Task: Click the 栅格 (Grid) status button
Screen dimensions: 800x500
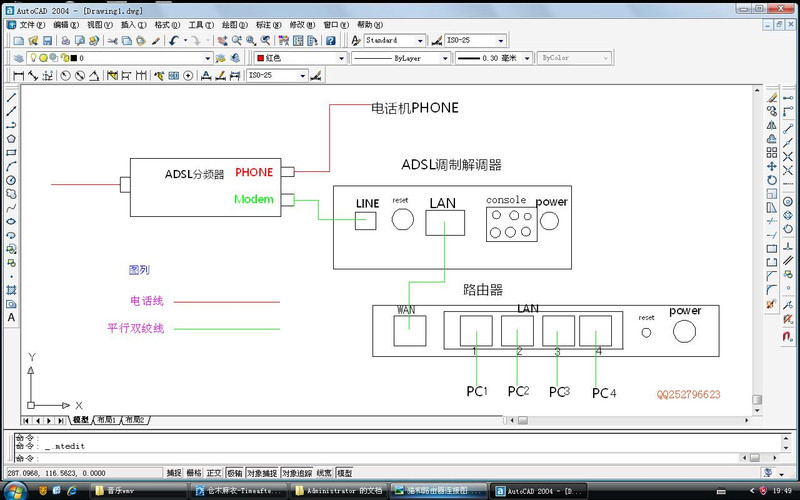Action: [x=194, y=472]
